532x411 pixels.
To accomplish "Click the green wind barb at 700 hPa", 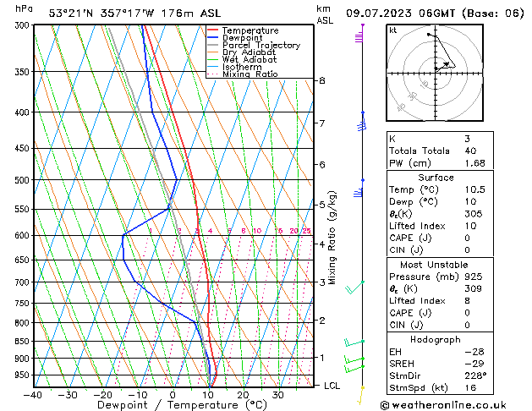I will pos(354,288).
